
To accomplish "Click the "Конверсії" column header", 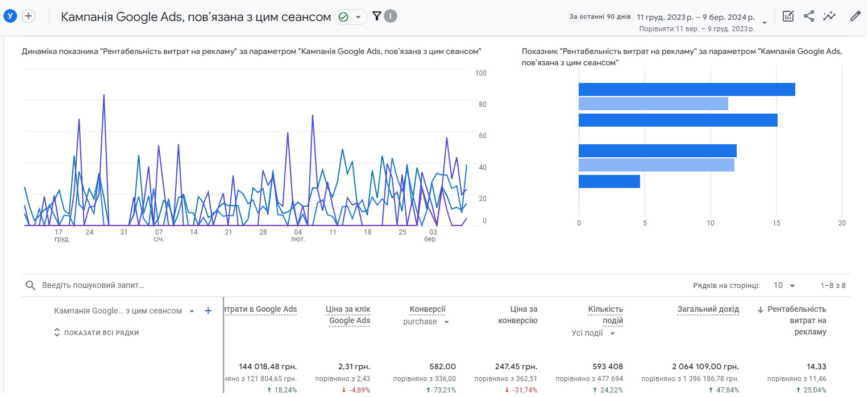I will coord(427,310).
